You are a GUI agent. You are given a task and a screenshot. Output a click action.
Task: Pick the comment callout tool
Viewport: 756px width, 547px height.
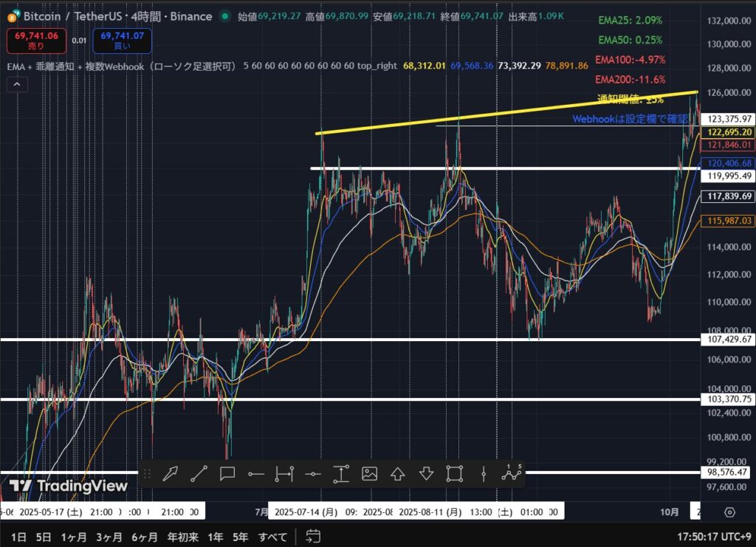coord(227,473)
